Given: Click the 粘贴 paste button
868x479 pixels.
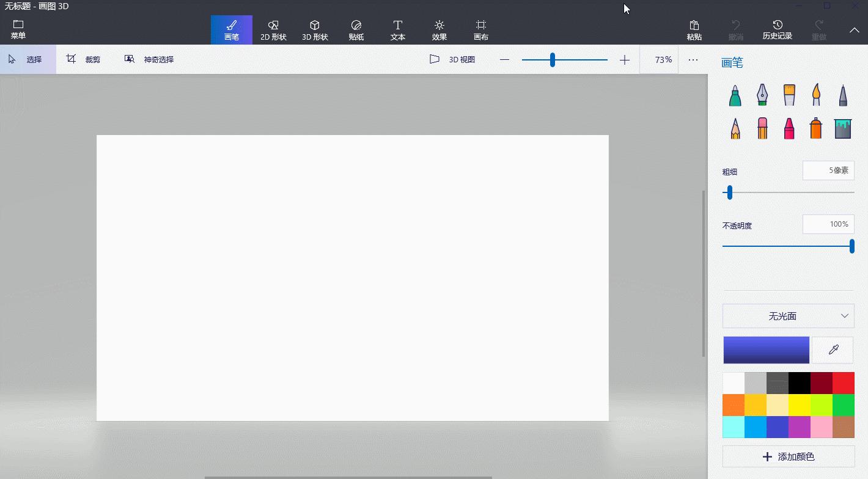Looking at the screenshot, I should [x=694, y=30].
